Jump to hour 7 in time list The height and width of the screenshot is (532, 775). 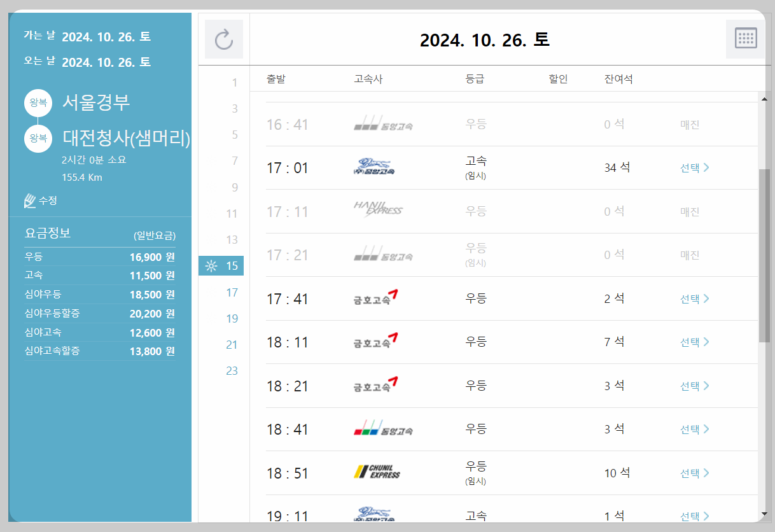click(234, 161)
